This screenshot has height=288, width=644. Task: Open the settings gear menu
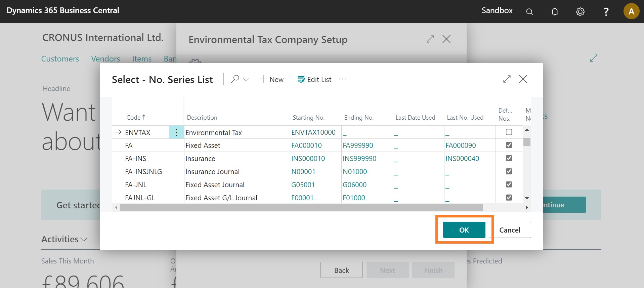[580, 12]
